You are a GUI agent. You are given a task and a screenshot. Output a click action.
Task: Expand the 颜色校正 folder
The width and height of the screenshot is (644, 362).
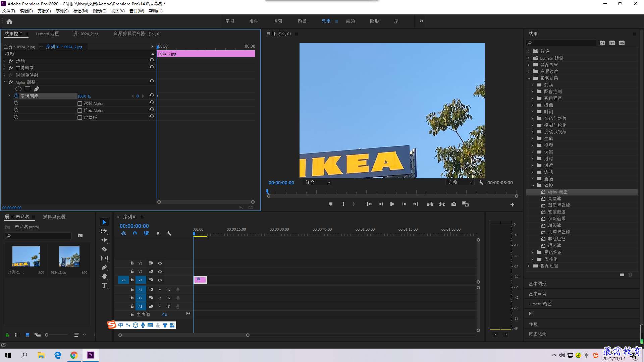point(532,252)
